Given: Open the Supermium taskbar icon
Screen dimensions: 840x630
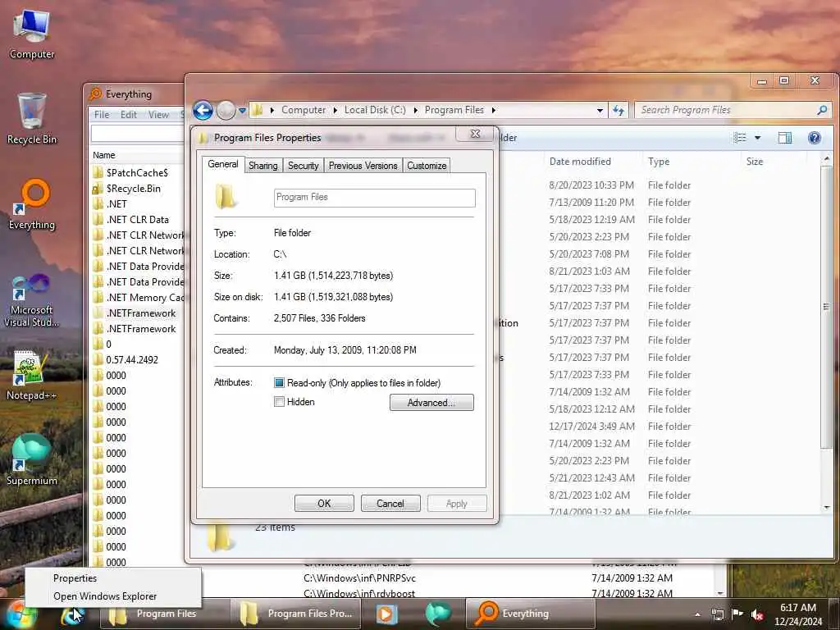Looking at the screenshot, I should click(x=438, y=614).
